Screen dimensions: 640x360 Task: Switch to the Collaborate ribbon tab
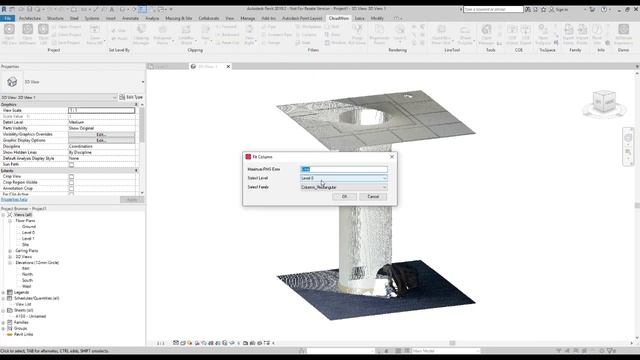point(209,18)
